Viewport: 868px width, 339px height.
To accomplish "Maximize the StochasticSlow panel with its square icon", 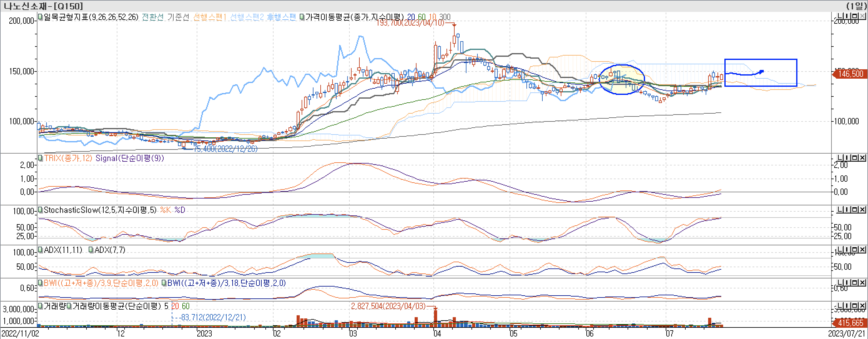I will (855, 209).
